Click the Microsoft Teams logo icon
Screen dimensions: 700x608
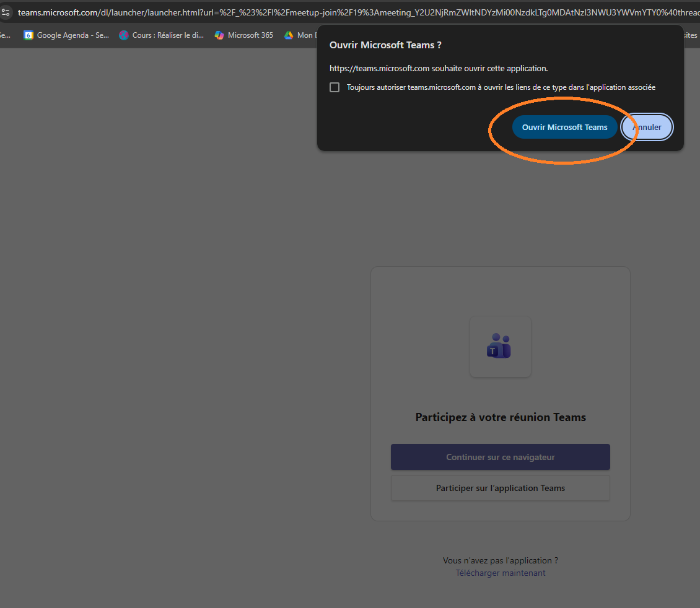(500, 347)
